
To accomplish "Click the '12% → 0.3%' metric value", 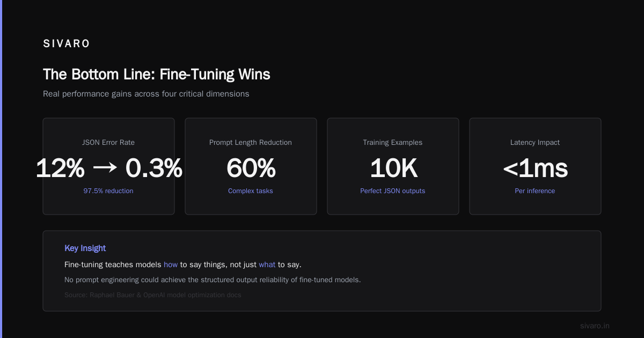I will [108, 168].
